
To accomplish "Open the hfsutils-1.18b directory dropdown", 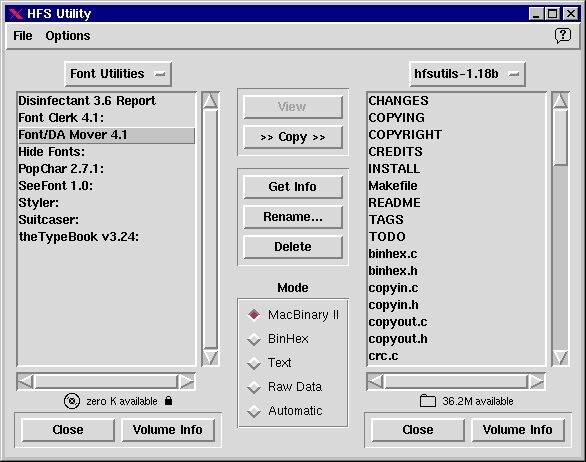I will 467,74.
